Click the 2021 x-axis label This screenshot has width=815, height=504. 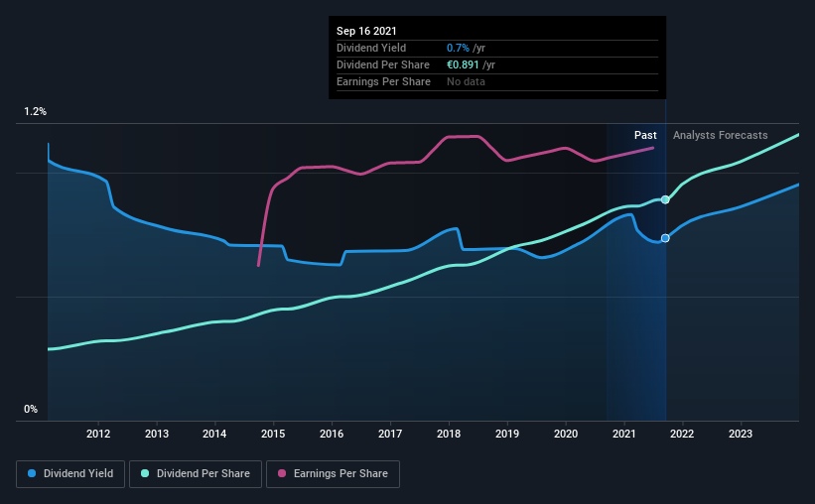[623, 434]
